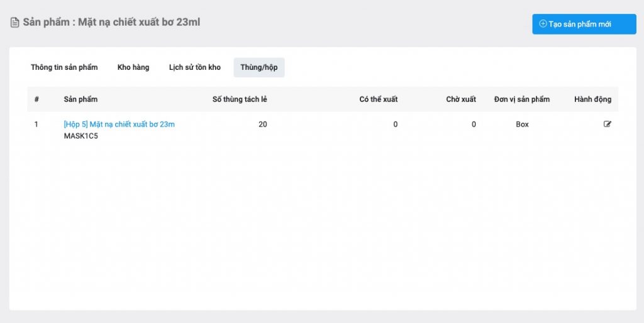Click the Có thể xuất column header
The image size is (644, 323).
(x=378, y=99)
